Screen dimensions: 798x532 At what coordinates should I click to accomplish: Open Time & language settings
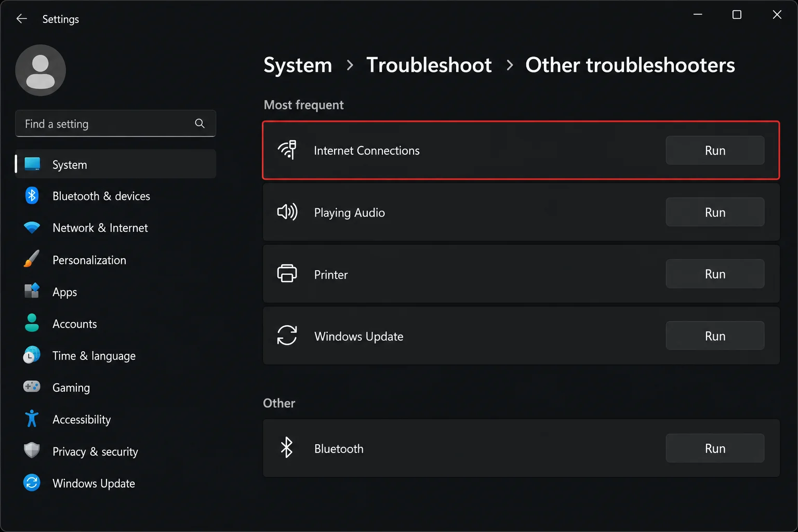(x=115, y=355)
